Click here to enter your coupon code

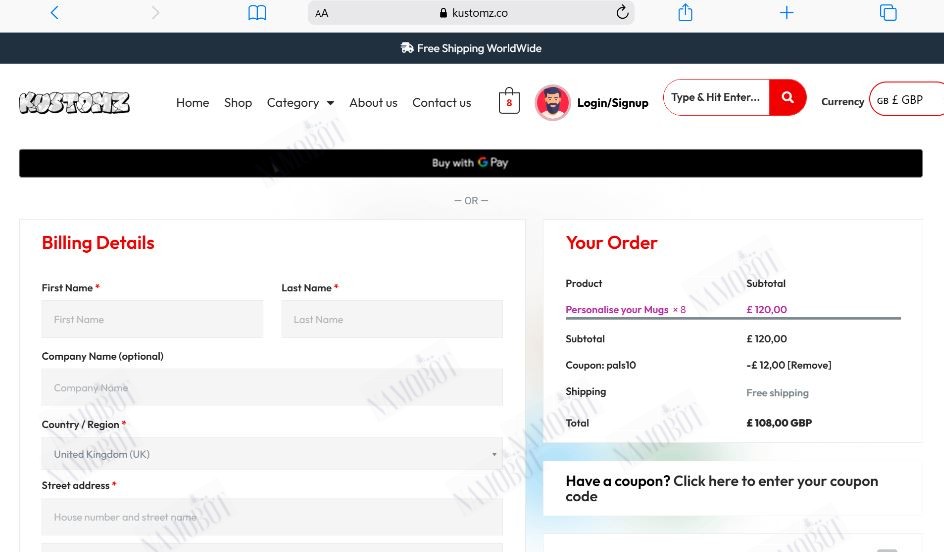(722, 488)
